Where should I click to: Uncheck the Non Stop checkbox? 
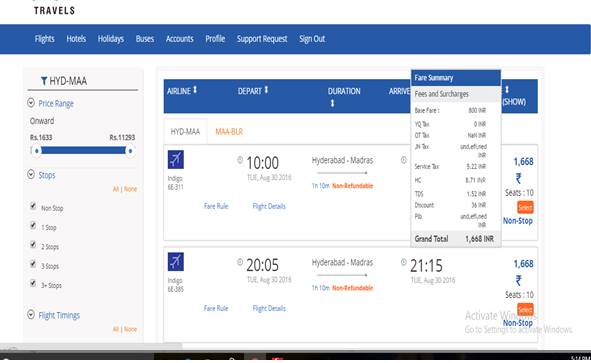pyautogui.click(x=33, y=206)
